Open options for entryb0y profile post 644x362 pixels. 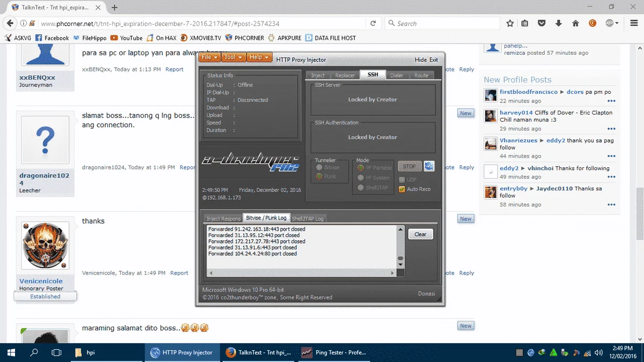coord(611,204)
